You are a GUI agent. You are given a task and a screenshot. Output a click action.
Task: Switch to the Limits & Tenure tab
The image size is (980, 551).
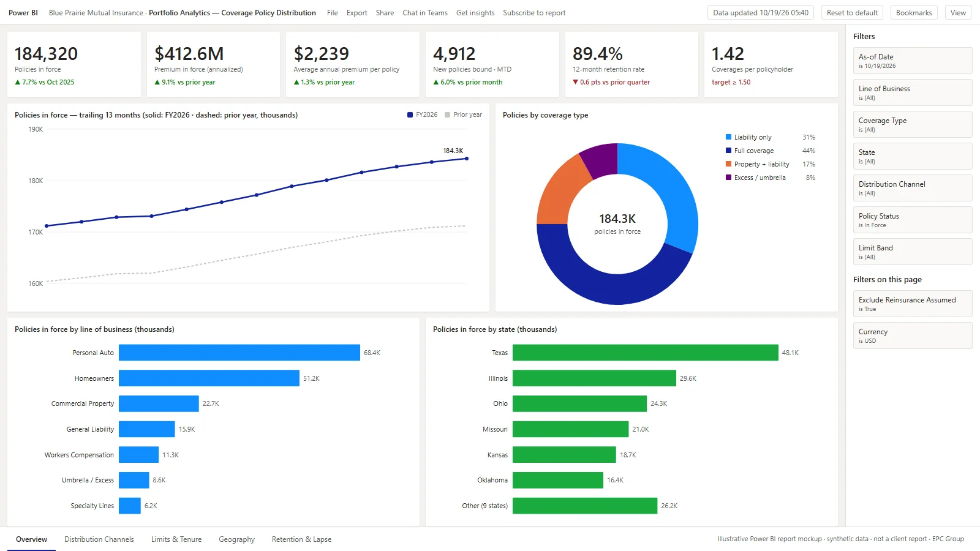(176, 539)
